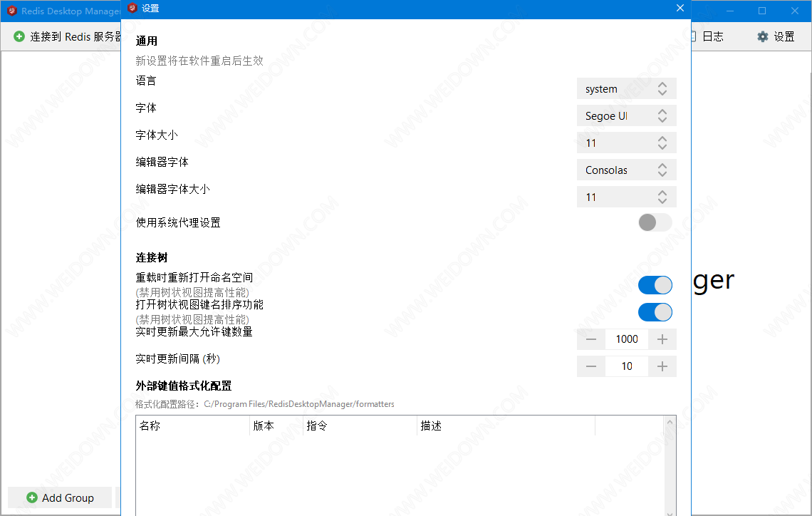Close the 设置 settings dialog

(x=680, y=8)
